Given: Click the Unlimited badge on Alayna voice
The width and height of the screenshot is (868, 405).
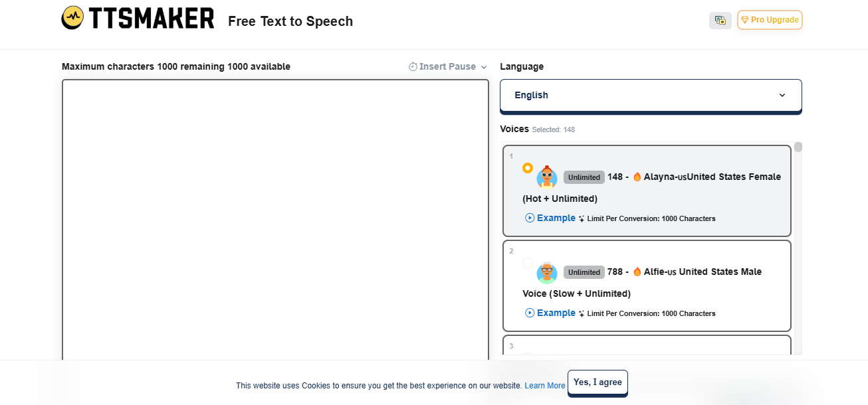Looking at the screenshot, I should (x=584, y=177).
